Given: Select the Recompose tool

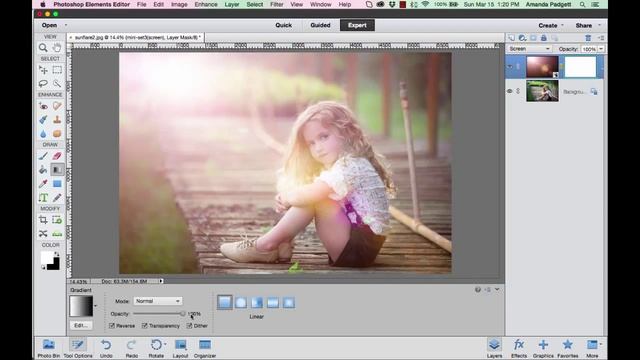Looking at the screenshot, I should 57,220.
